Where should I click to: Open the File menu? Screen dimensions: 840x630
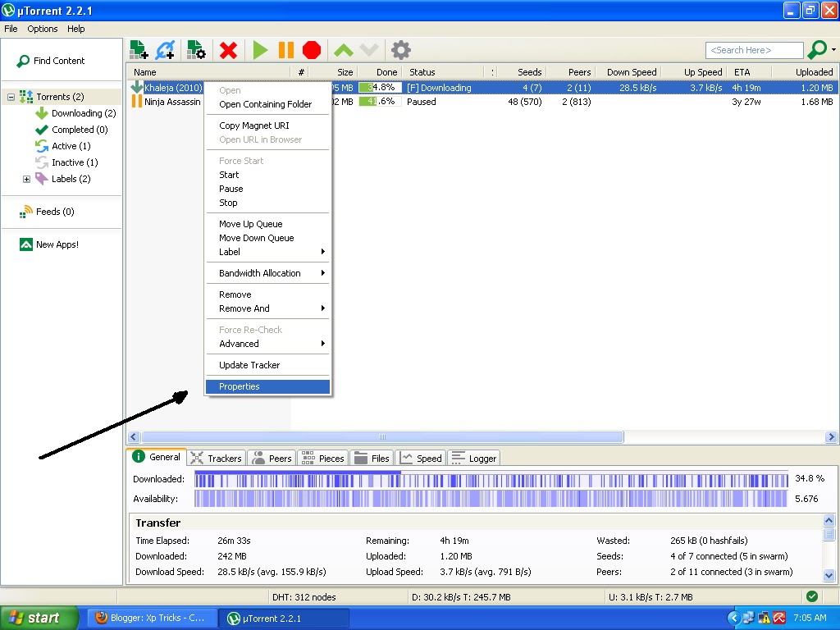point(11,29)
